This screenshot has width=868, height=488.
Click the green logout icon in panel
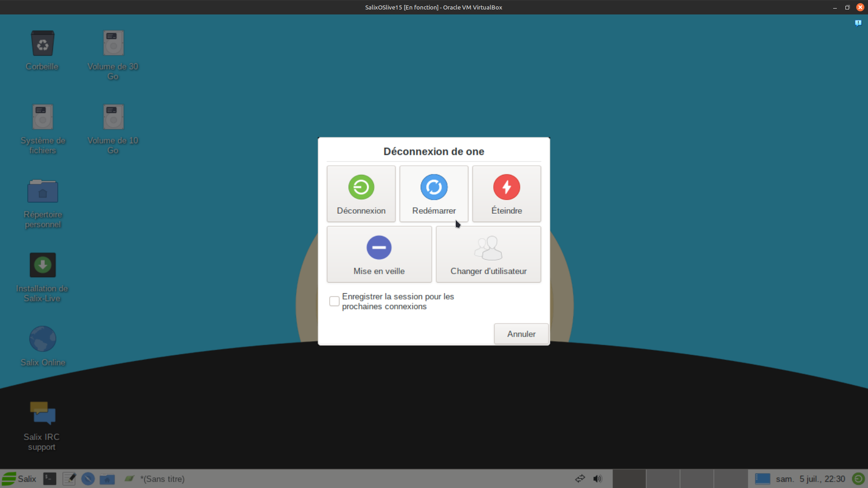[x=858, y=479]
